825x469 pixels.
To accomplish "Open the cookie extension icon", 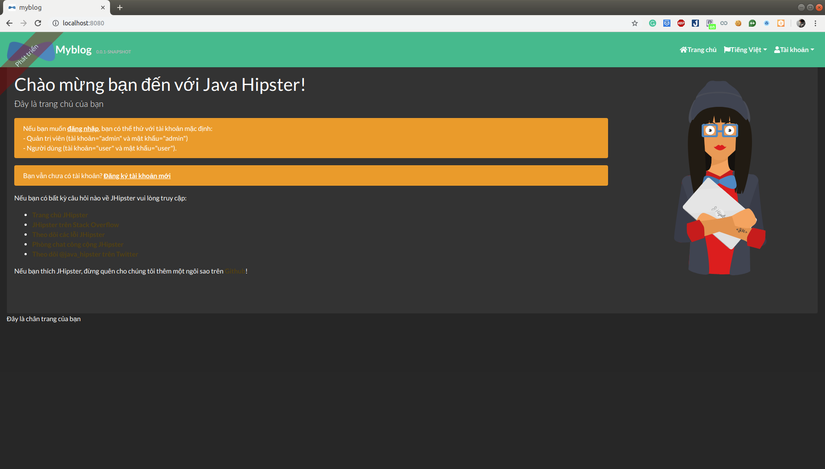I will (x=738, y=23).
